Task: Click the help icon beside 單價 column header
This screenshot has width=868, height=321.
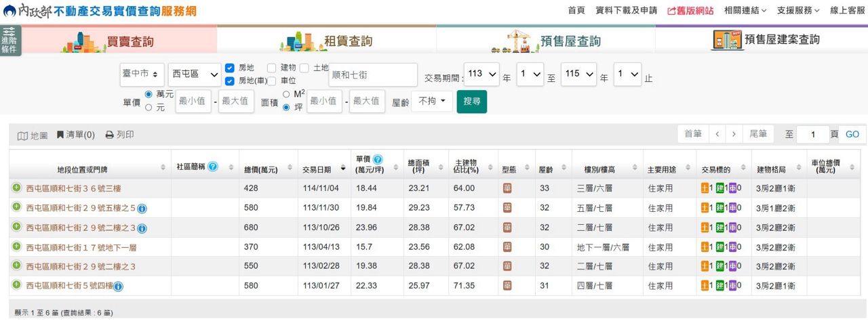Action: pyautogui.click(x=378, y=160)
